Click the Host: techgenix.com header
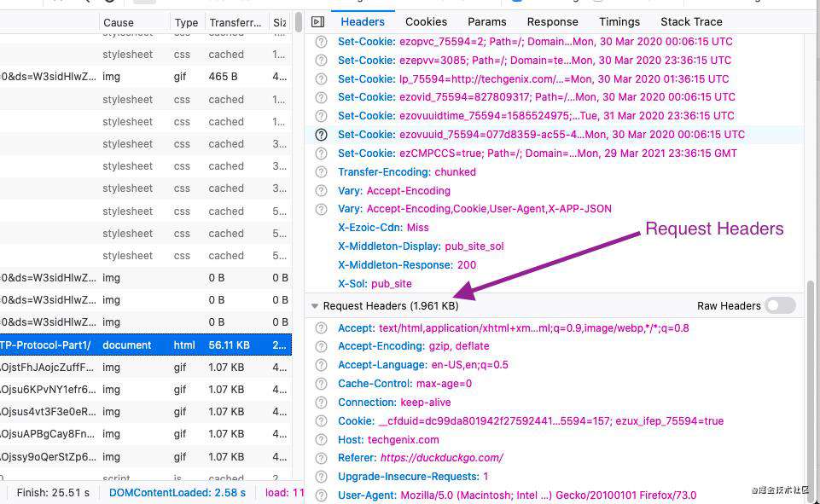Image resolution: width=820 pixels, height=504 pixels. (388, 440)
